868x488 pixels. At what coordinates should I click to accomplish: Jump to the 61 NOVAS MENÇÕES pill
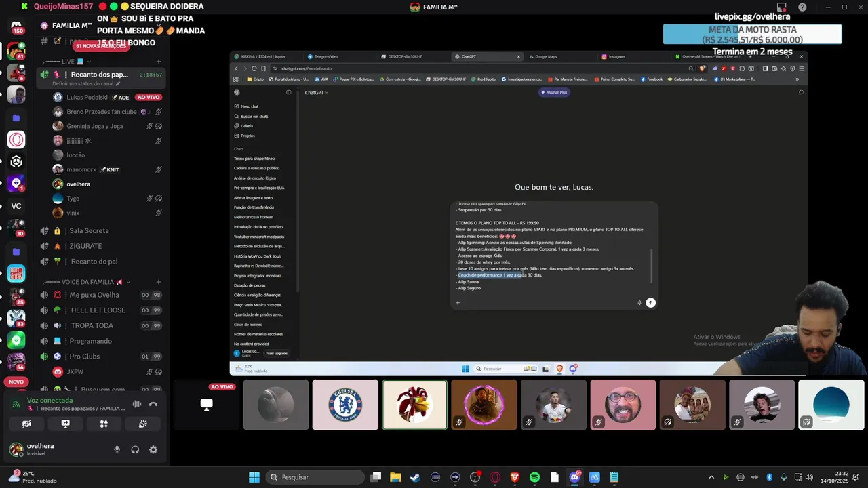pyautogui.click(x=100, y=46)
